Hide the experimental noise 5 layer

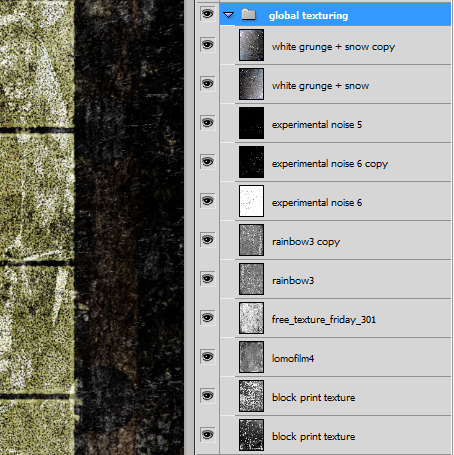(x=208, y=123)
